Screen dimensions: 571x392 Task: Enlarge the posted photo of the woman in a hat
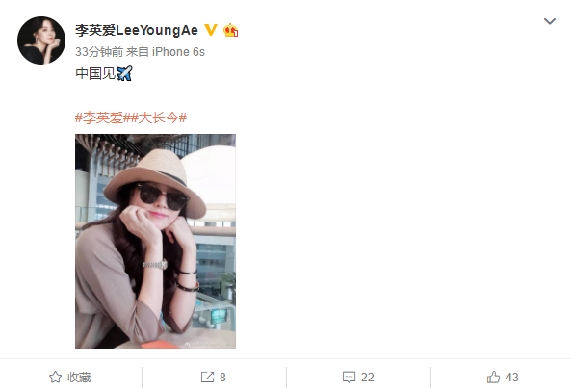[x=155, y=241]
